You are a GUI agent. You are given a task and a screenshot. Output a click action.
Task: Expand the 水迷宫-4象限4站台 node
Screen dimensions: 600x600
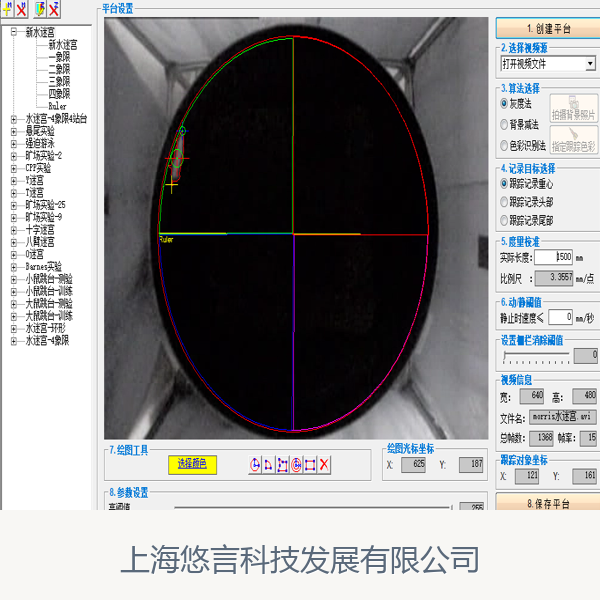(14, 119)
